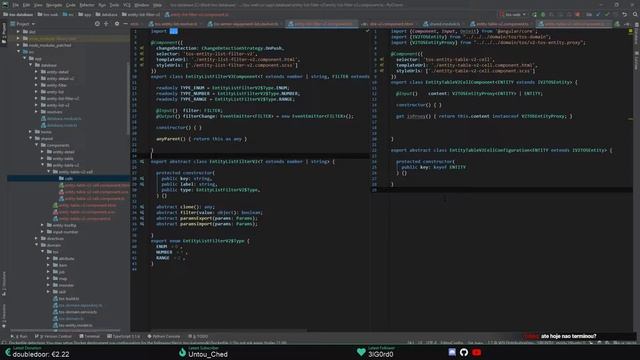Viewport: 640px width, 360px height.
Task: Open the Run tool window button
Action: coord(19,336)
